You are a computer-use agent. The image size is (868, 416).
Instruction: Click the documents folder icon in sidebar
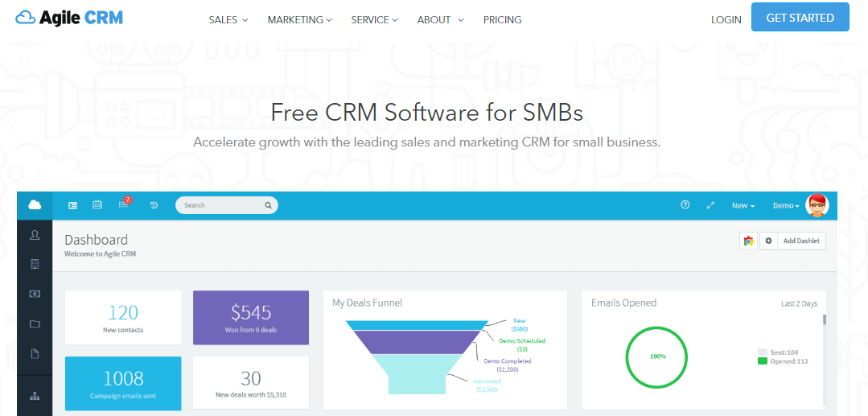coord(35,323)
